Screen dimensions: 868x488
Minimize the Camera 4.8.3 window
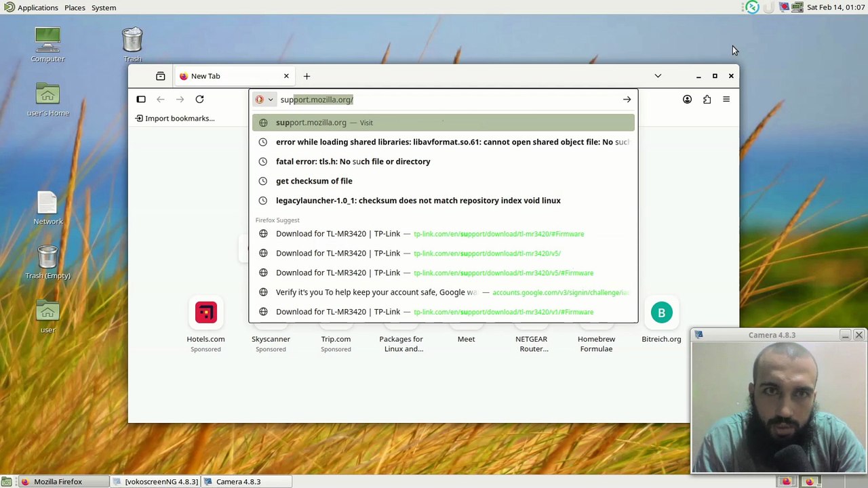(x=845, y=335)
